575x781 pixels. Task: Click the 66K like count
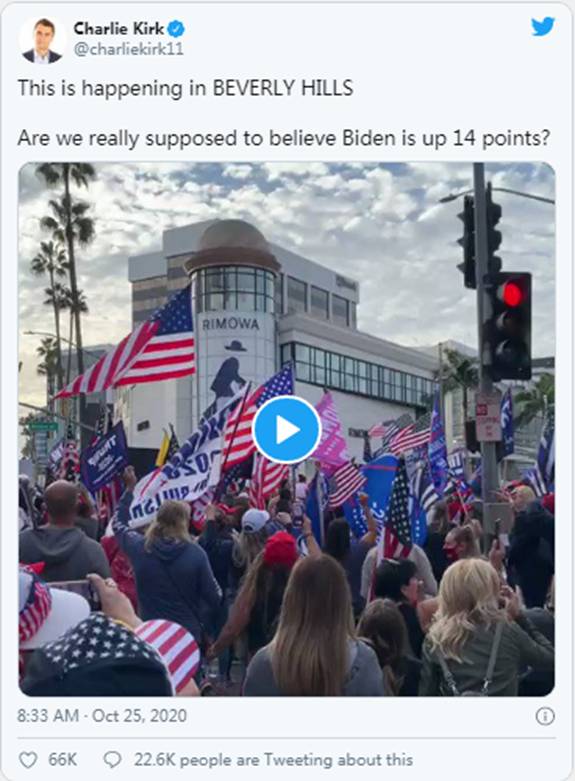click(x=63, y=760)
